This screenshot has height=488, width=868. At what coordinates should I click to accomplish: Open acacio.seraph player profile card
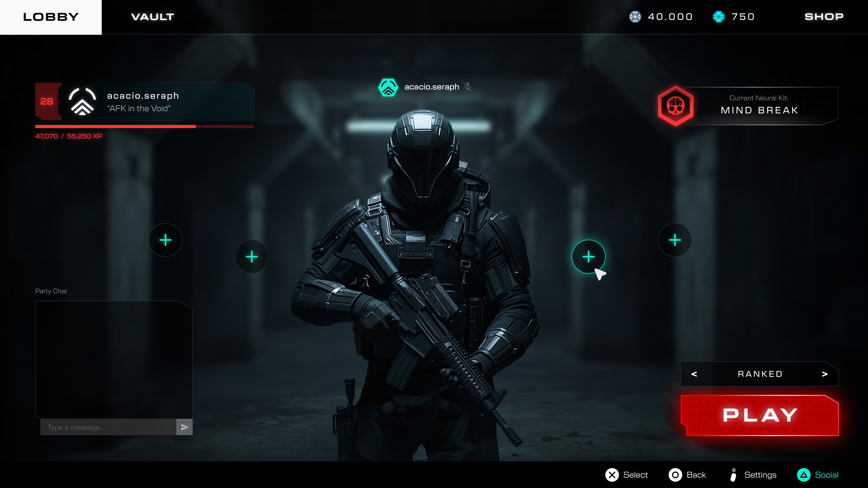152,102
